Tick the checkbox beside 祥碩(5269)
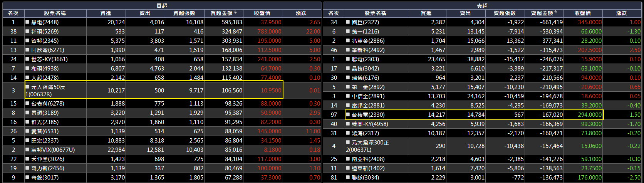 27,32
